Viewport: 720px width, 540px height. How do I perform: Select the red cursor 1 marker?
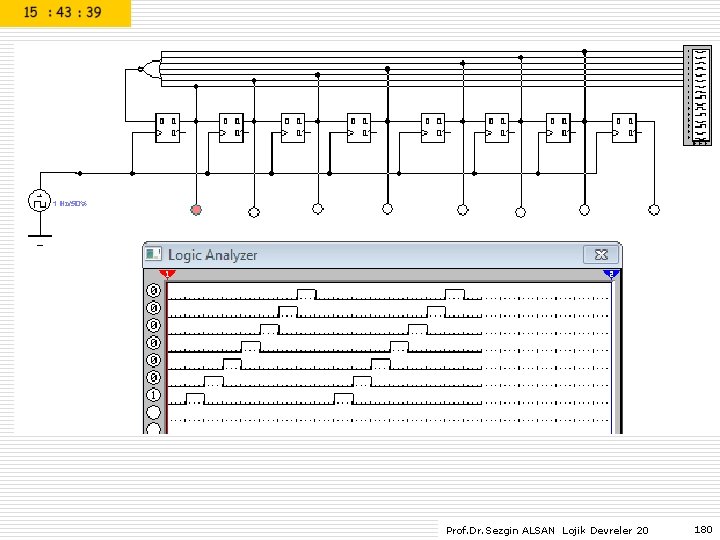(167, 274)
